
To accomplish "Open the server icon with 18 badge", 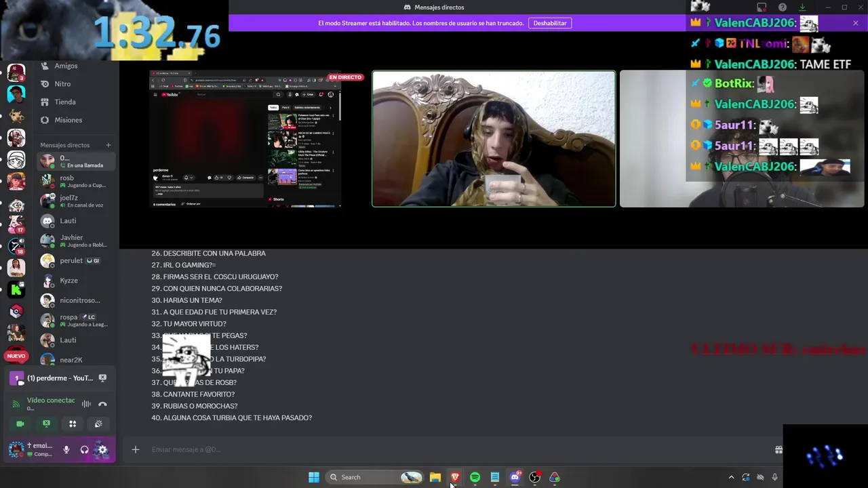I will click(16, 247).
